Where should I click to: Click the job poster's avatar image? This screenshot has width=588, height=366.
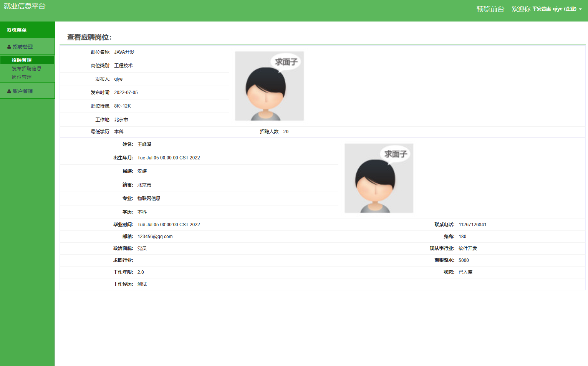tap(270, 86)
